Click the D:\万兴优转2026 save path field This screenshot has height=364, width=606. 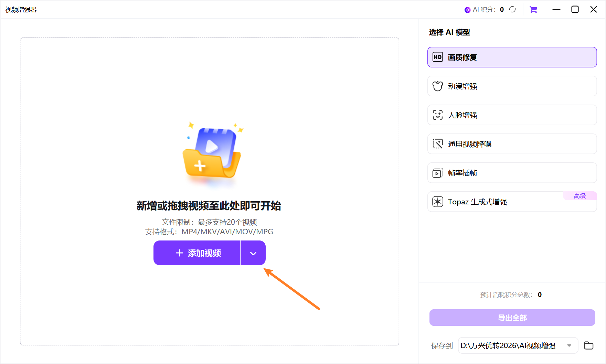tap(509, 345)
